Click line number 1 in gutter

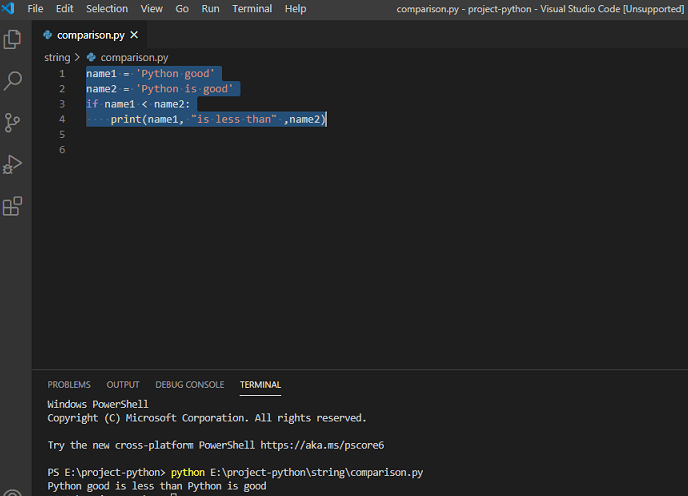(x=62, y=74)
